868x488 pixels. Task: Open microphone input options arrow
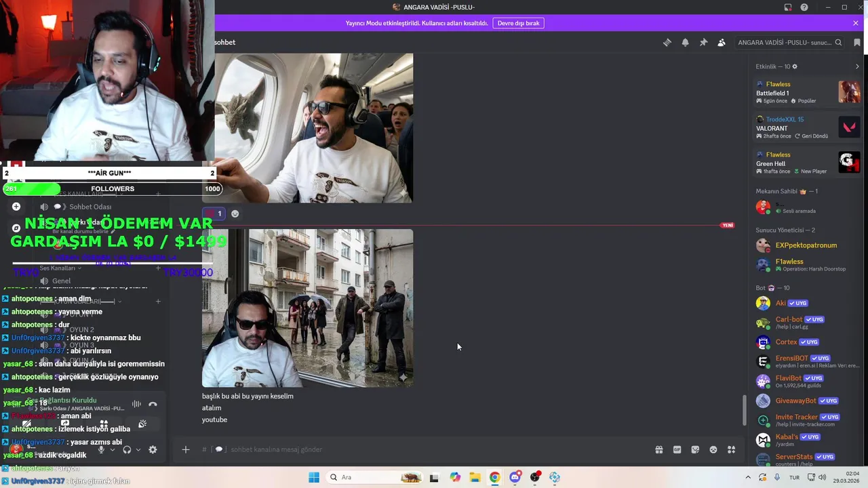[x=113, y=449]
